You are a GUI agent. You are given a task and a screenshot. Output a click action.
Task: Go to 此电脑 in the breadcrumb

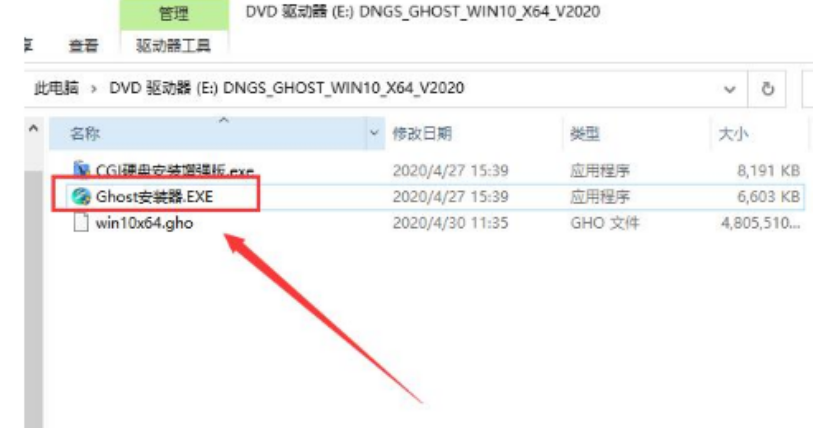pos(57,88)
